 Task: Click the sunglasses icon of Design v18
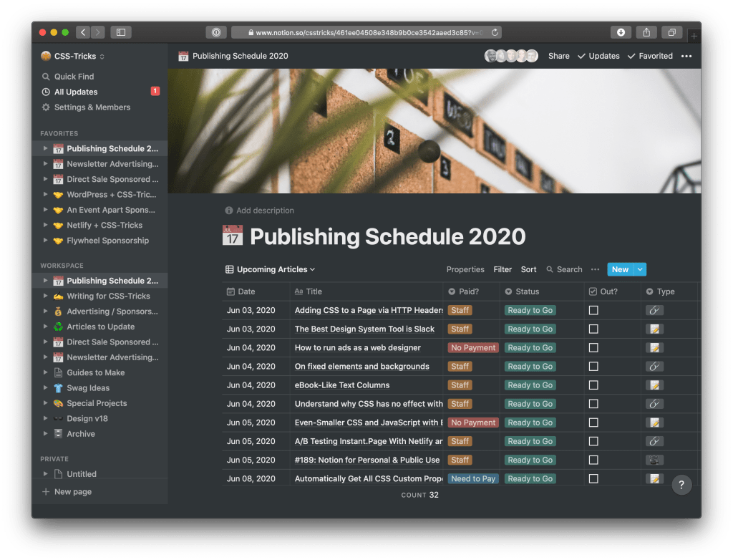coord(58,419)
